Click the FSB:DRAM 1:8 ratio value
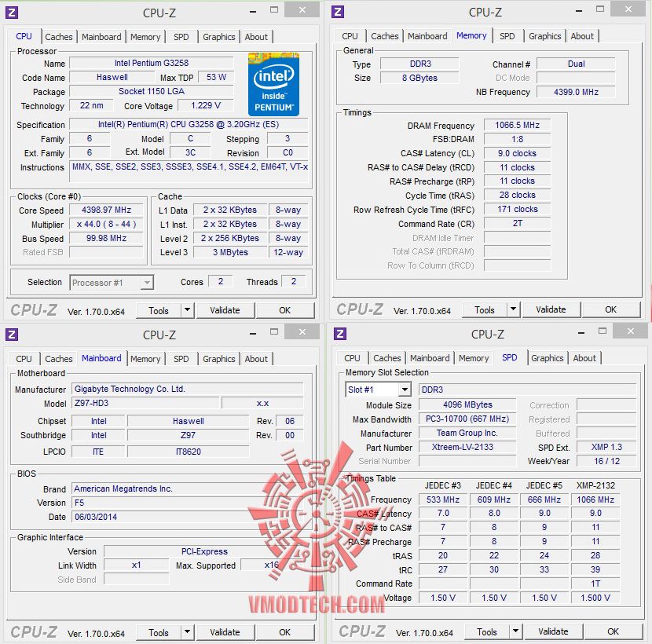Image resolution: width=652 pixels, height=644 pixels. tap(517, 139)
